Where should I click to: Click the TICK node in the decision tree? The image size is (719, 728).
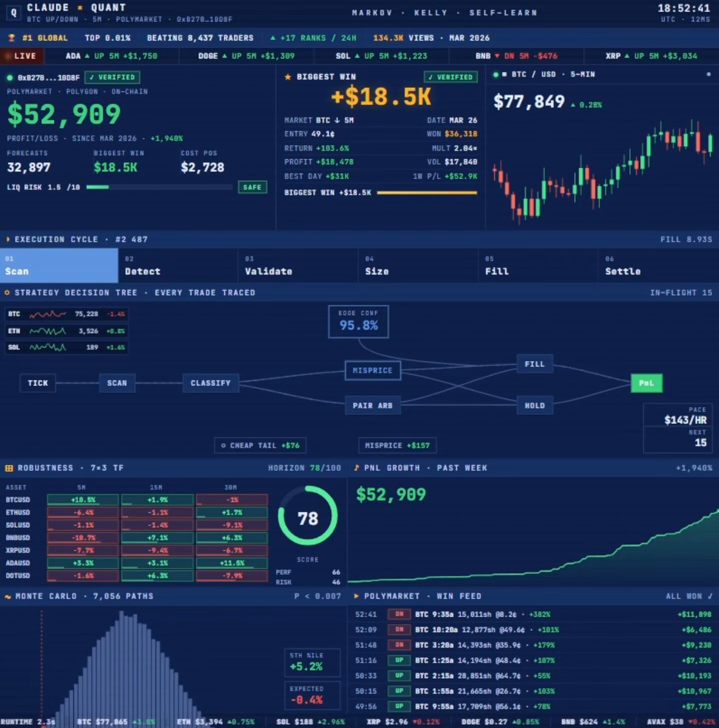point(38,383)
